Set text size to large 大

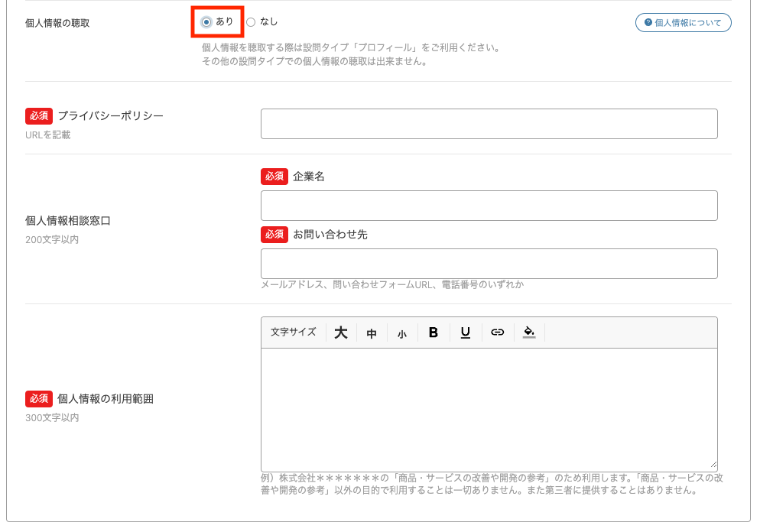341,332
